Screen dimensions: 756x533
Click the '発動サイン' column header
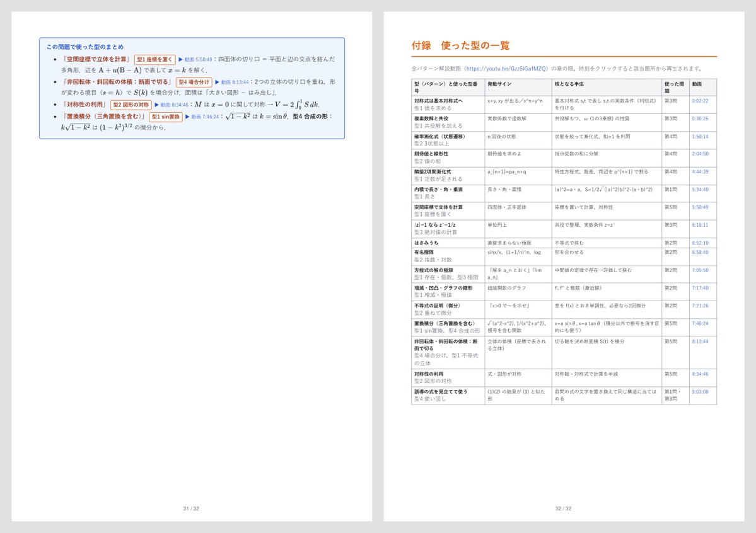click(499, 84)
